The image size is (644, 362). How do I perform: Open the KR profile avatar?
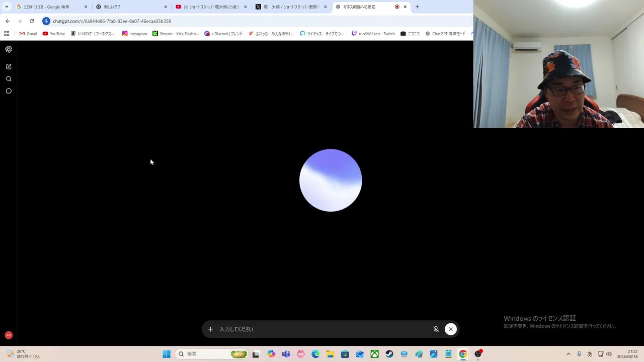9,335
